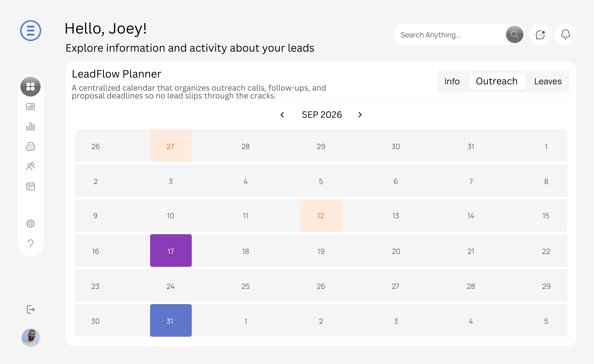Viewport: 594px width, 364px height.
Task: Switch to the Leaves tab
Action: click(x=548, y=81)
